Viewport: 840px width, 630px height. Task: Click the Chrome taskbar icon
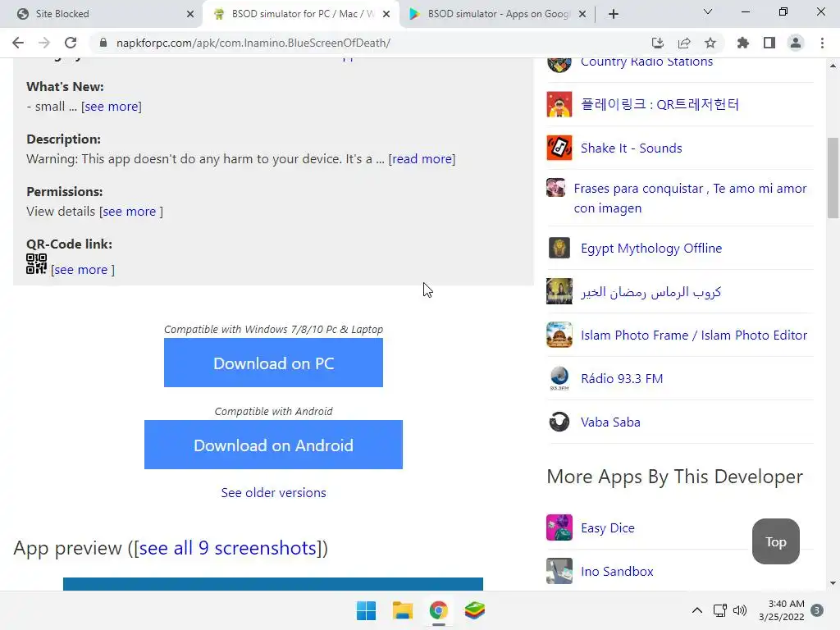click(439, 610)
